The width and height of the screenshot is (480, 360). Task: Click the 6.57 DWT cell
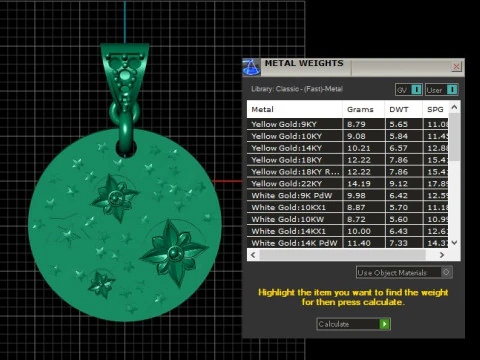(404, 148)
